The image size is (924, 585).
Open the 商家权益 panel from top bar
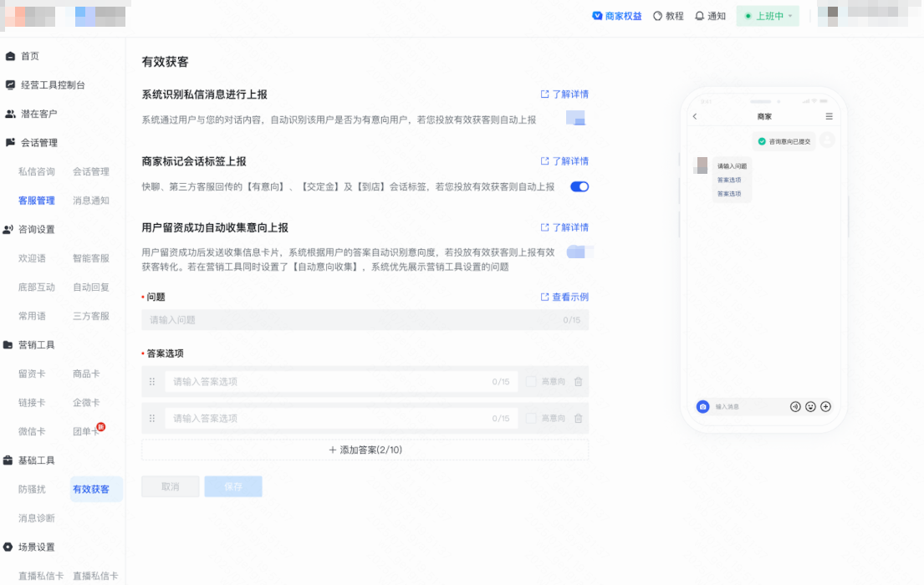(617, 15)
